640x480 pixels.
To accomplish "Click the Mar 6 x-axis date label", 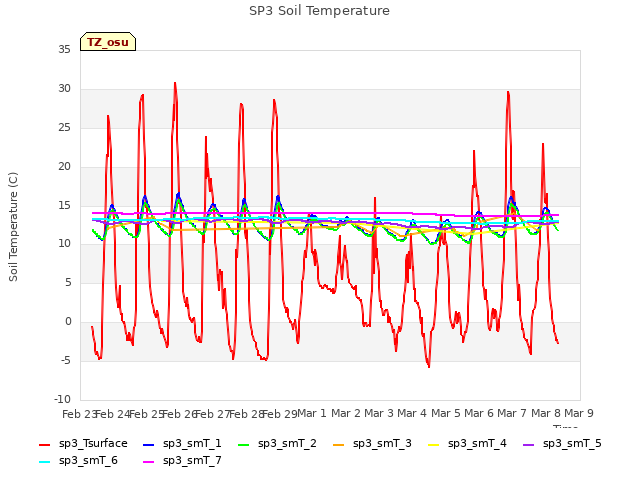I will point(479,413).
